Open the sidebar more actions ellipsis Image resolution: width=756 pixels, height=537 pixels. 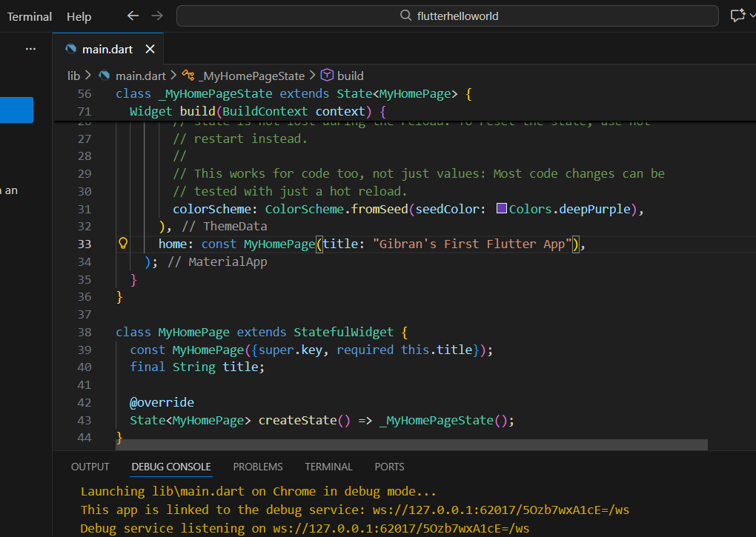[x=30, y=49]
